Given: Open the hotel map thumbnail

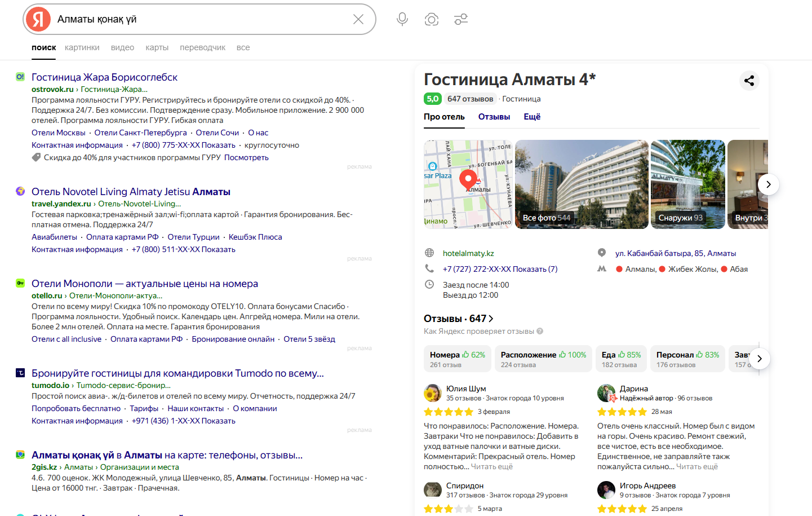Looking at the screenshot, I should [x=468, y=184].
